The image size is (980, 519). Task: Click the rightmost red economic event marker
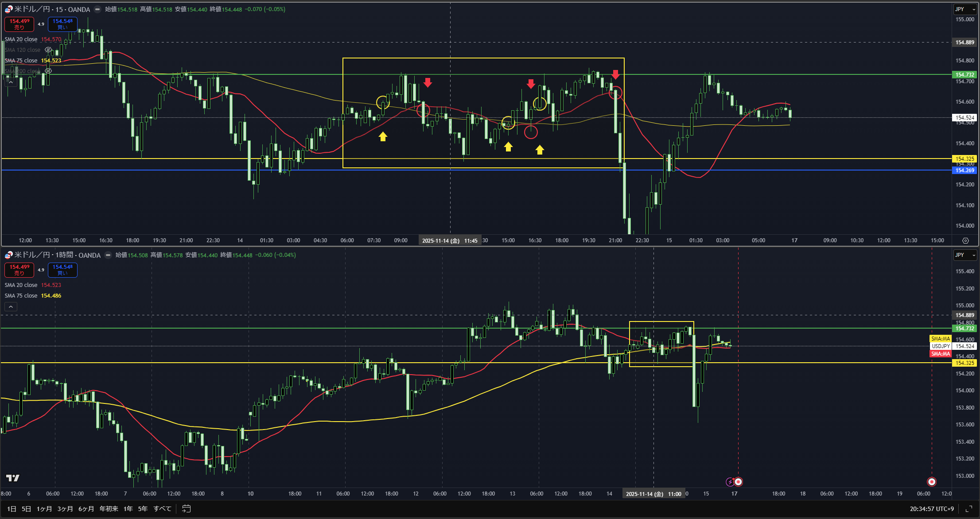click(932, 482)
